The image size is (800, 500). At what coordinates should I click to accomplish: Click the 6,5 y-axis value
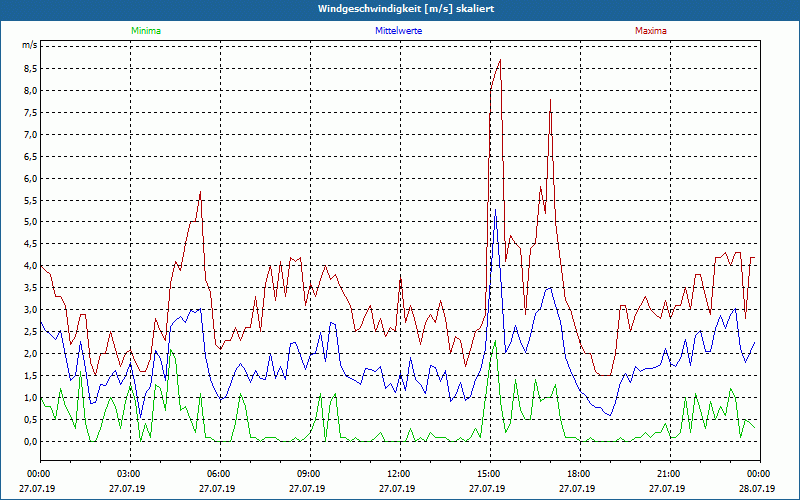(x=30, y=157)
